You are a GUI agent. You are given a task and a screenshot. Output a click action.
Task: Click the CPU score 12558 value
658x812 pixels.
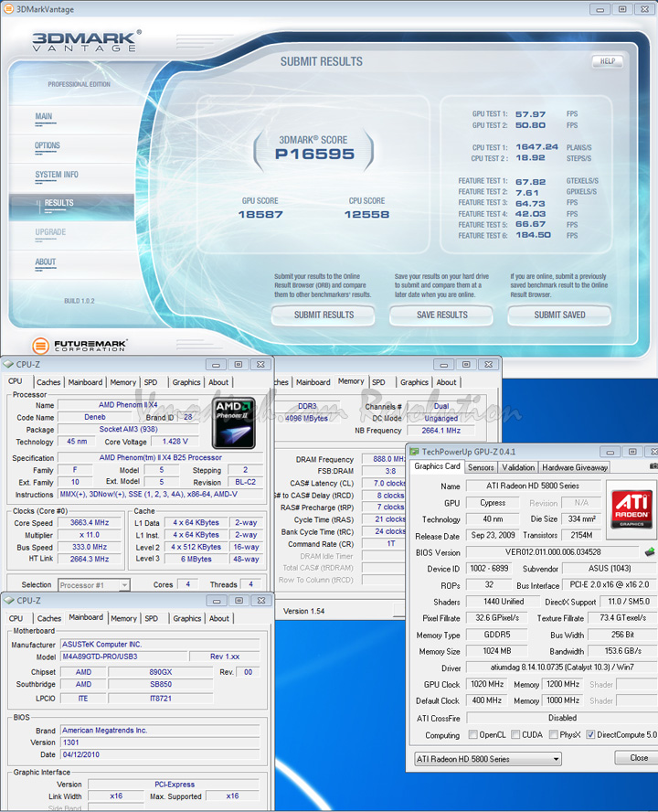[x=367, y=214]
